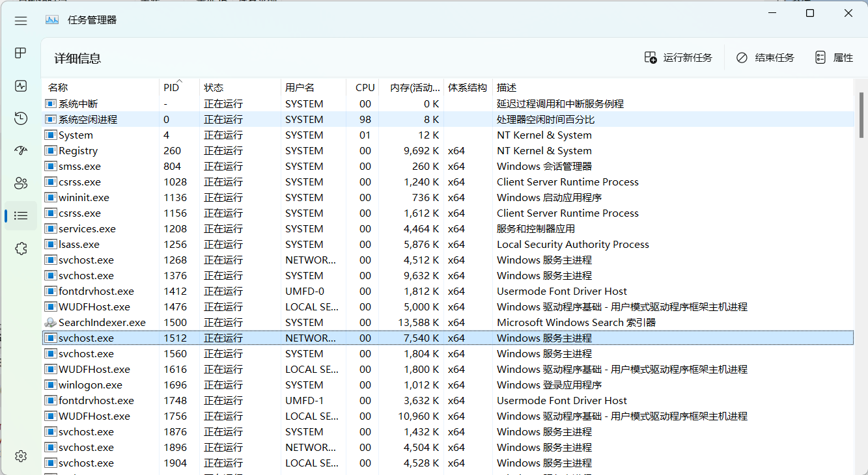The width and height of the screenshot is (868, 475).
Task: Select WUDFHost.exe with PID 1616
Action: (x=448, y=370)
